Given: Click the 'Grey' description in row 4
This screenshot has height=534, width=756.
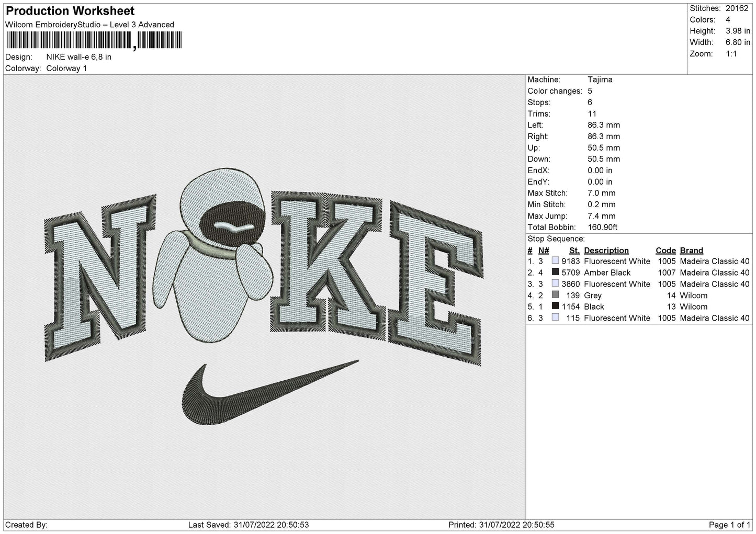Looking at the screenshot, I should click(x=593, y=296).
